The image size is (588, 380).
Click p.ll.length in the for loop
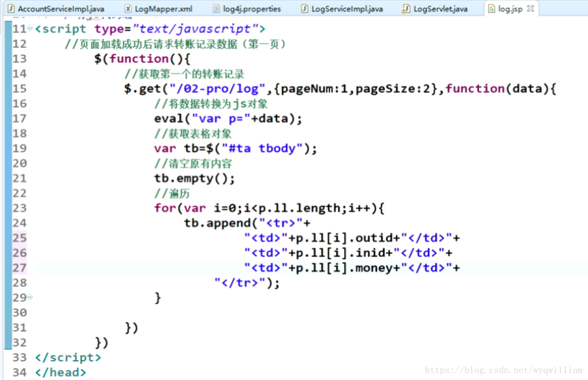point(299,208)
